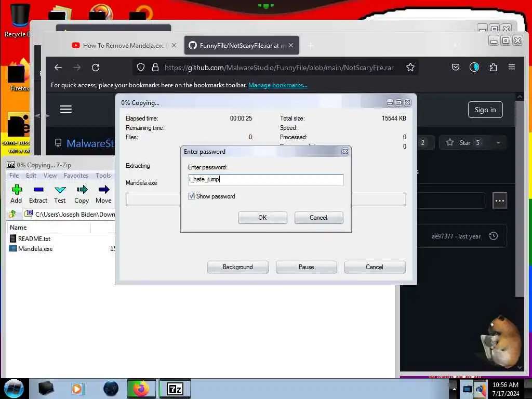Open the Firefox desktop shortcut icon
532x399 pixels.
18,75
